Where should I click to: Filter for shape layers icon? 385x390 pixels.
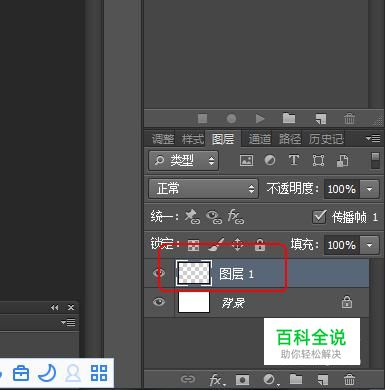point(318,161)
